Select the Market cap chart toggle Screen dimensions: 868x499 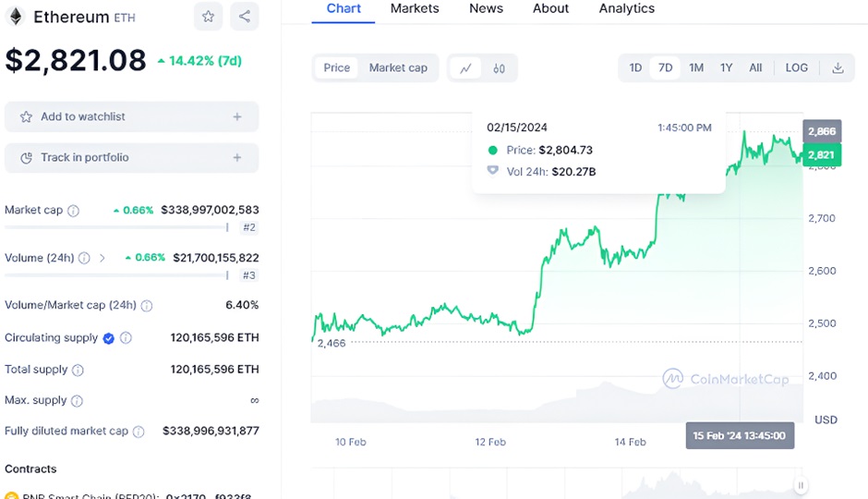click(398, 68)
